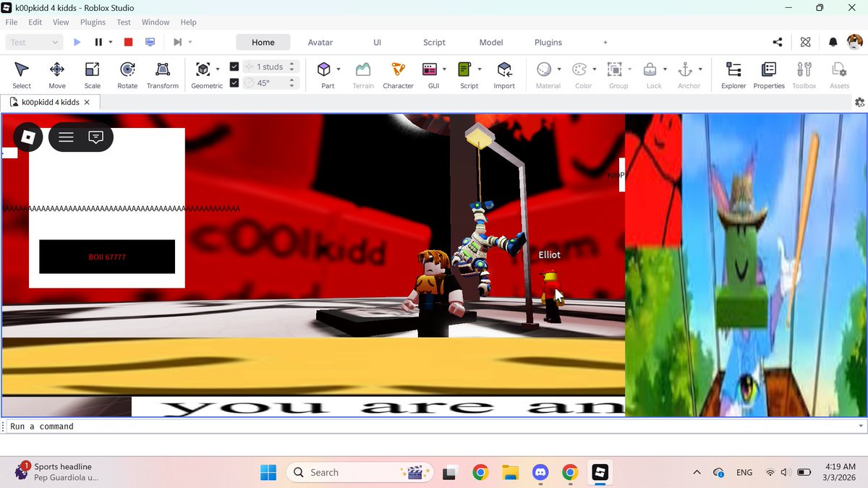Click the Group icon
This screenshot has height=488, width=868.
615,69
